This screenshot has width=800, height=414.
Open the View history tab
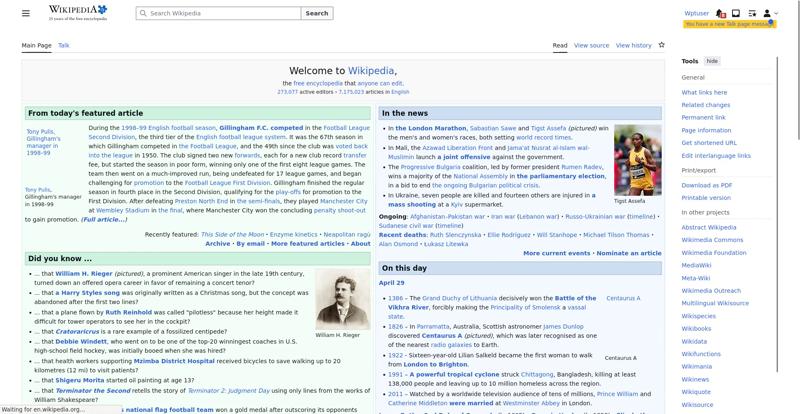633,45
